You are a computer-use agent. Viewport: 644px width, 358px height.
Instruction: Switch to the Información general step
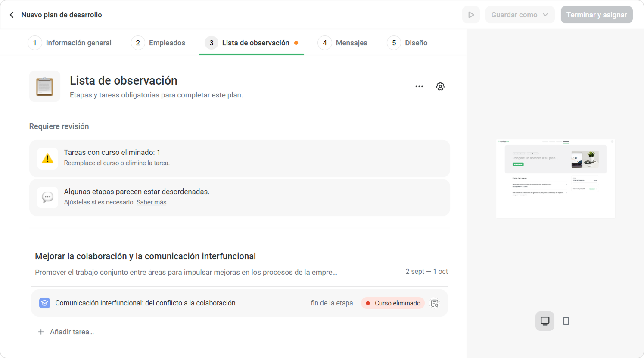coord(70,43)
